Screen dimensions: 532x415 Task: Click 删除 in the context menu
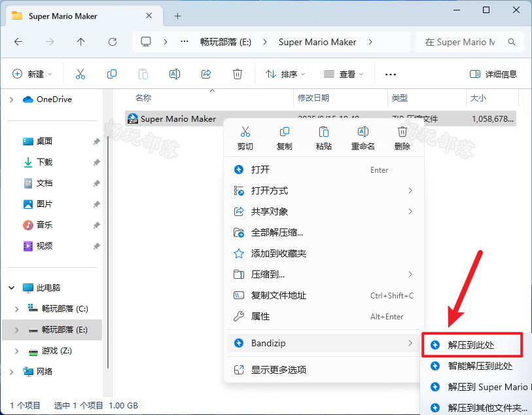pos(402,138)
